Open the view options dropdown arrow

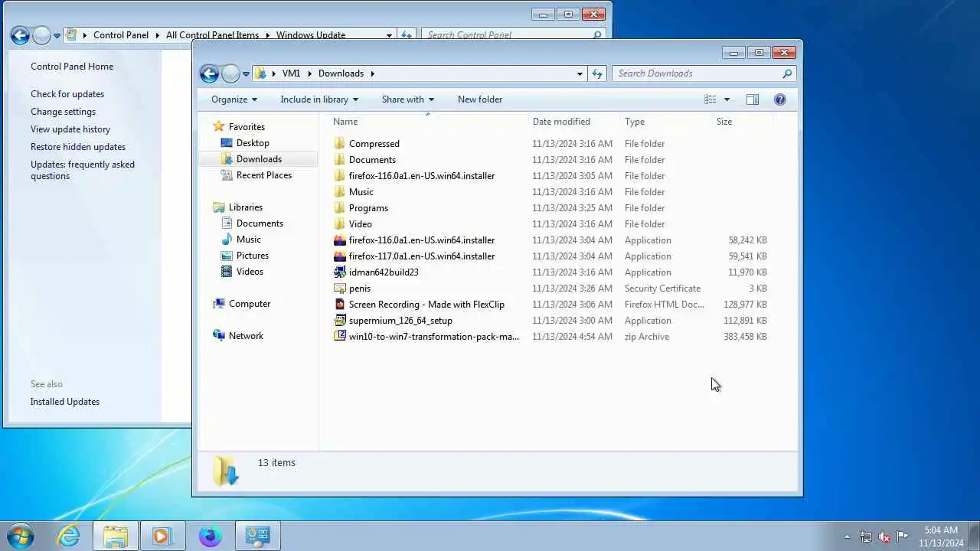point(727,99)
